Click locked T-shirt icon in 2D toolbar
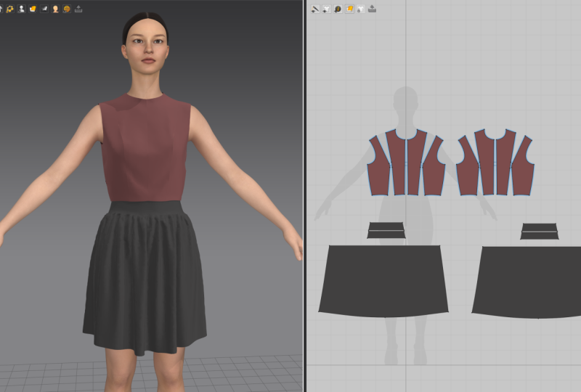Screen dimensions: 581x392 tap(360, 9)
